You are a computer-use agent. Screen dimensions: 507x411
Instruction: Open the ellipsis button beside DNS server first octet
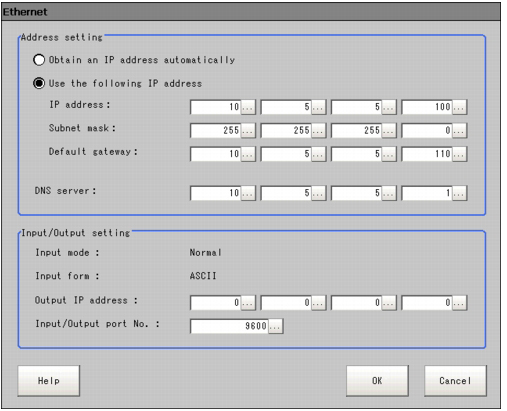coord(248,193)
